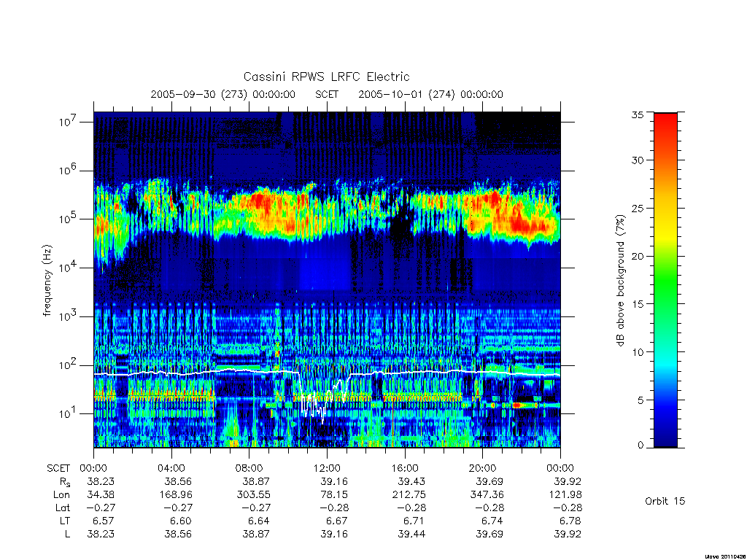Click the '08:00' time tick label

(249, 469)
